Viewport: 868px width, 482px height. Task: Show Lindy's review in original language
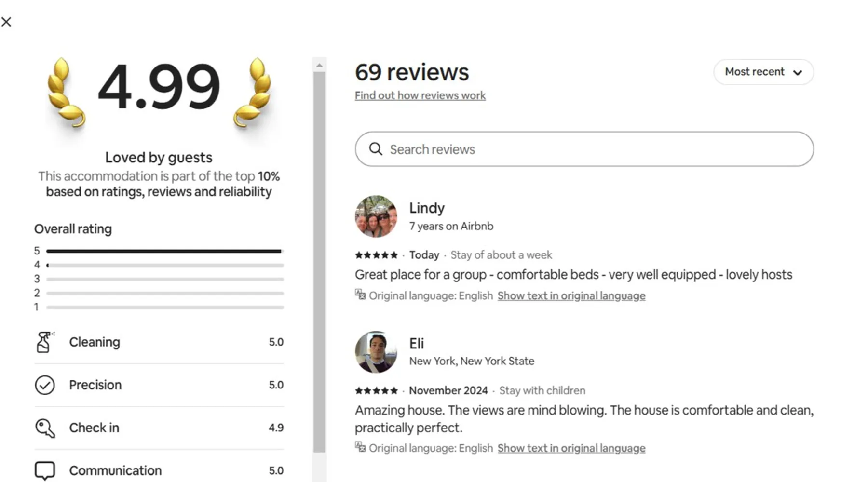(571, 295)
